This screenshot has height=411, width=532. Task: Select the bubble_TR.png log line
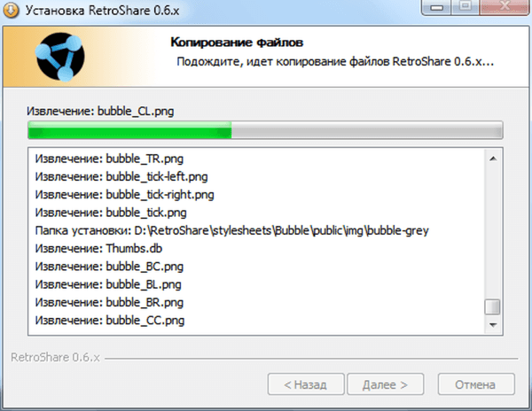pyautogui.click(x=109, y=159)
